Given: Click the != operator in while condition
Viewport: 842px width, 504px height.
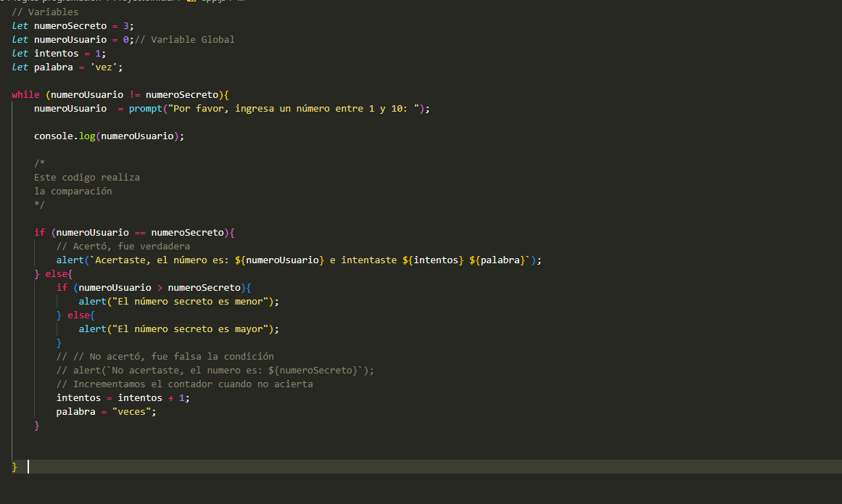Looking at the screenshot, I should [134, 95].
